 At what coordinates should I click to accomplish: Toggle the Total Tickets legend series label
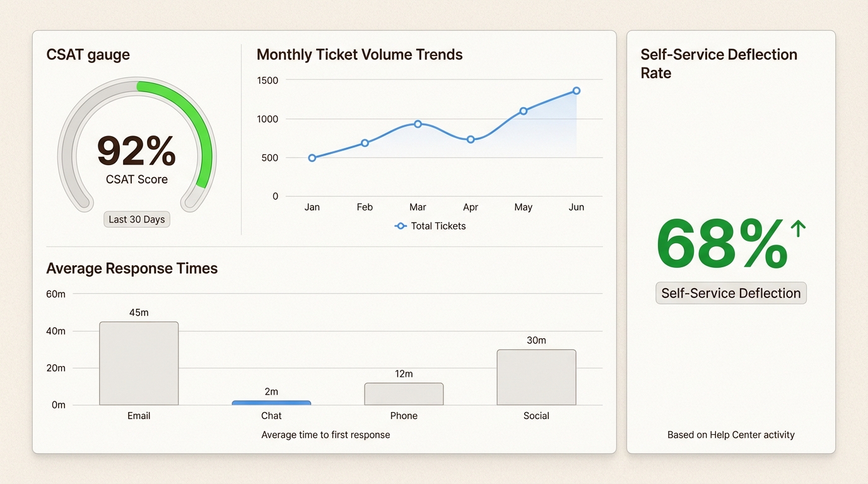coord(438,226)
